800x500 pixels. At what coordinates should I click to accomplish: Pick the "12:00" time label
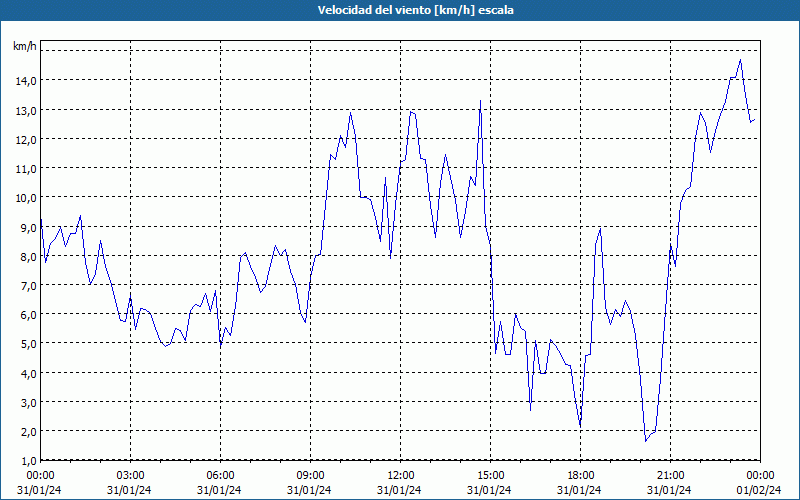point(401,476)
